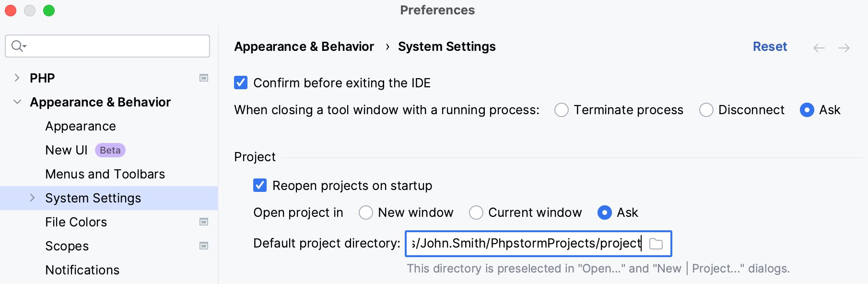Expand System Settings in the sidebar
This screenshot has height=284, width=868.
(32, 198)
